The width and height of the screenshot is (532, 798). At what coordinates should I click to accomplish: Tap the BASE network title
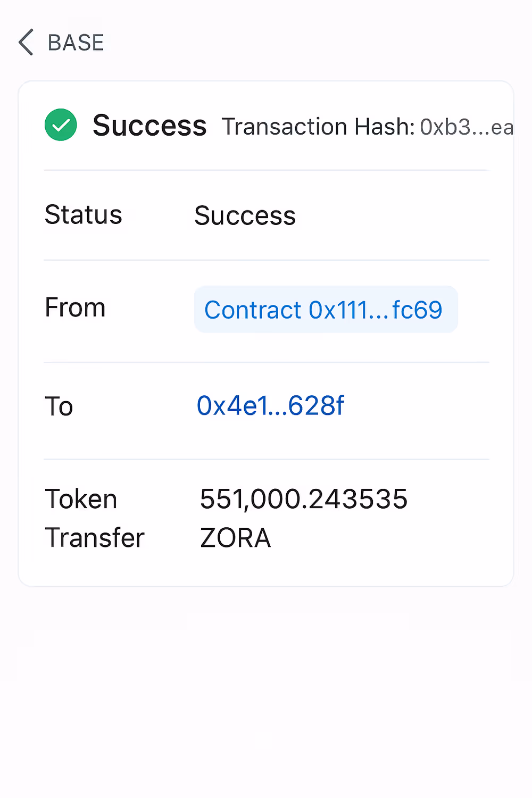tap(76, 43)
